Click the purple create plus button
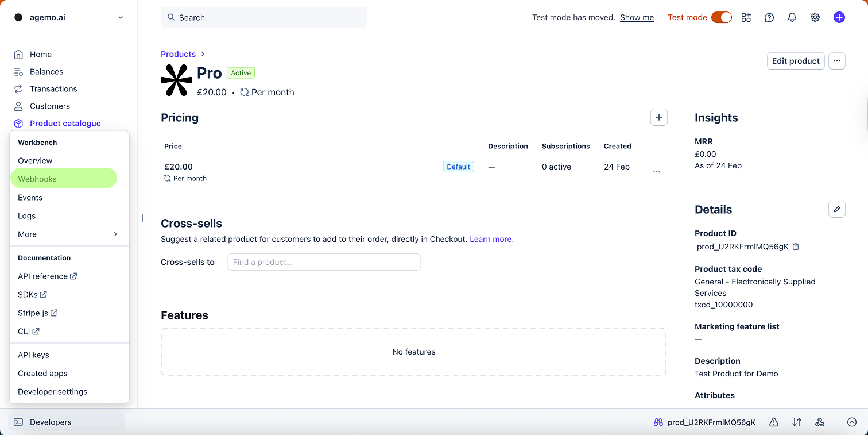The height and width of the screenshot is (435, 868). click(x=839, y=17)
